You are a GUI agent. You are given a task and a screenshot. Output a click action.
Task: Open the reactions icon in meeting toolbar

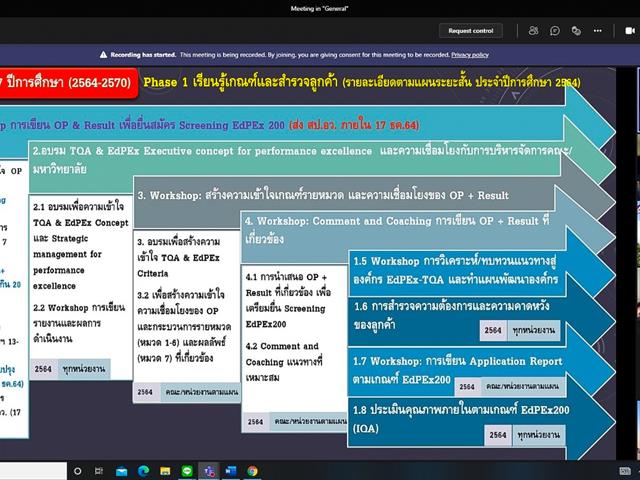pos(576,31)
